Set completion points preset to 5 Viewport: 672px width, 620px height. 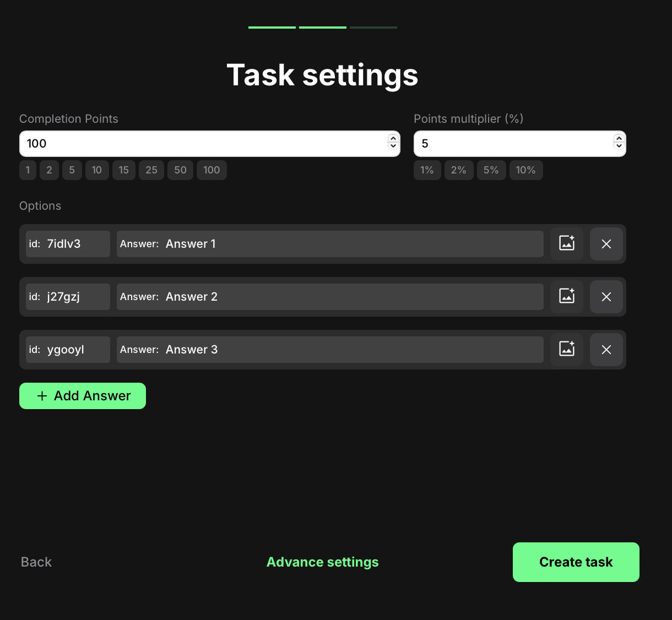pos(72,170)
